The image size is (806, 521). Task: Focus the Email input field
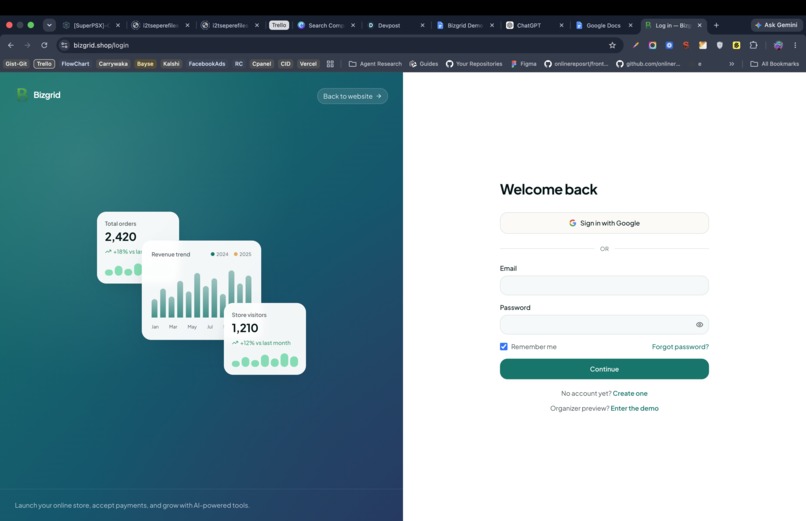[604, 285]
